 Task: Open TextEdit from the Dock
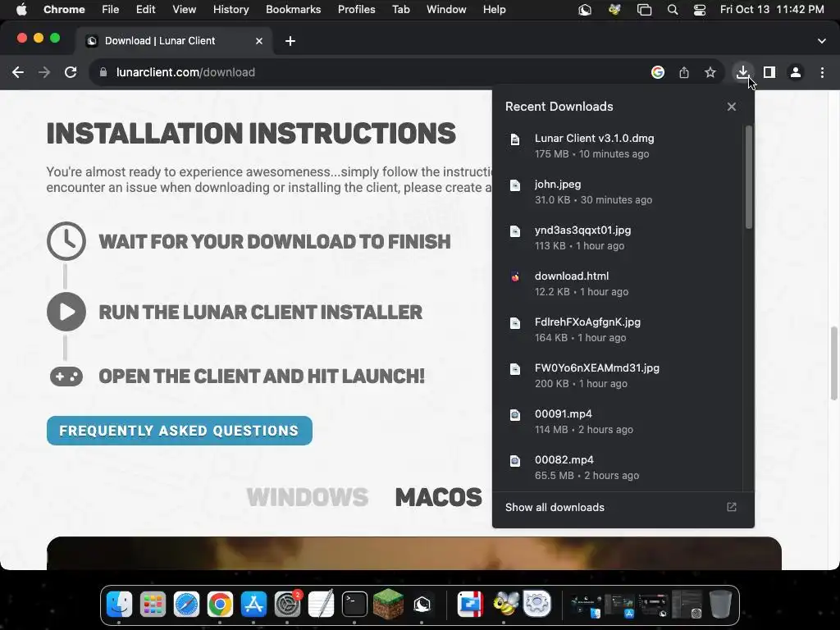[322, 605]
